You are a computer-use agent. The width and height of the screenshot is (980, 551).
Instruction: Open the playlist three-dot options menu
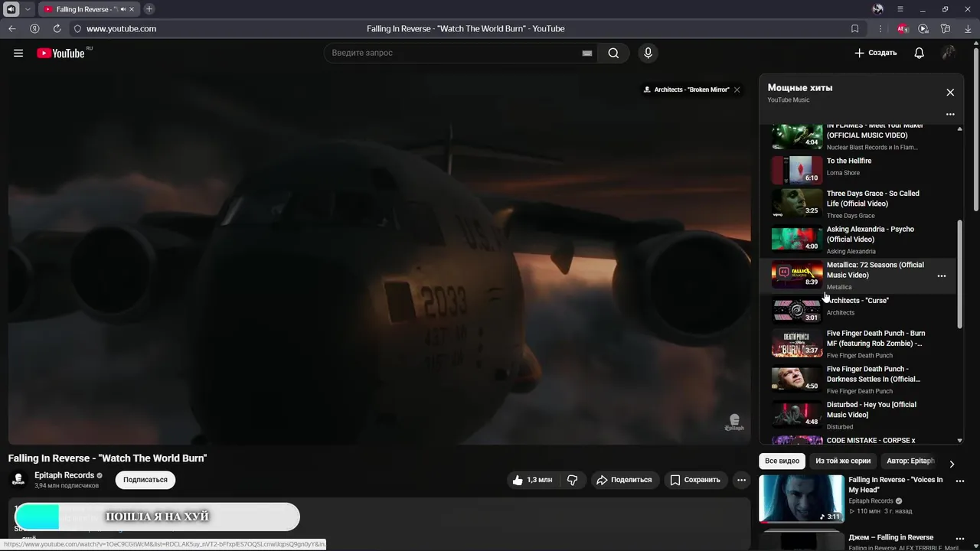pyautogui.click(x=950, y=114)
